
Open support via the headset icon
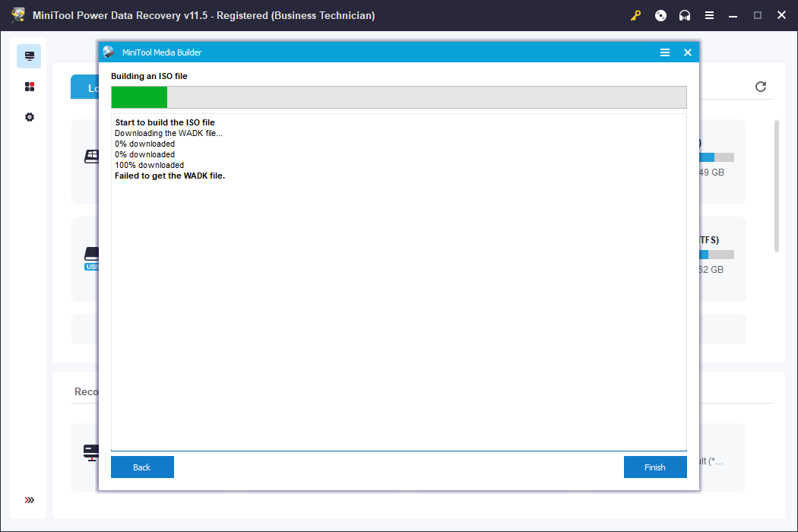click(x=685, y=16)
